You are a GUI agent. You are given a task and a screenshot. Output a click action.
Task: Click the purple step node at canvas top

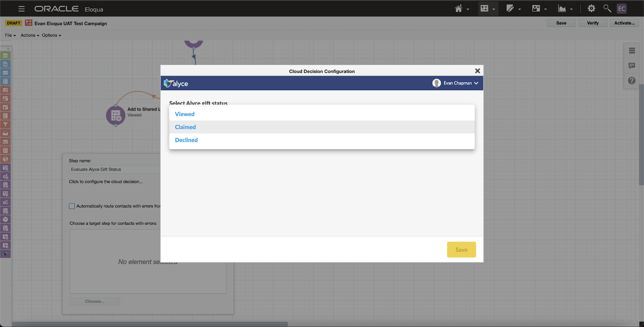194,43
